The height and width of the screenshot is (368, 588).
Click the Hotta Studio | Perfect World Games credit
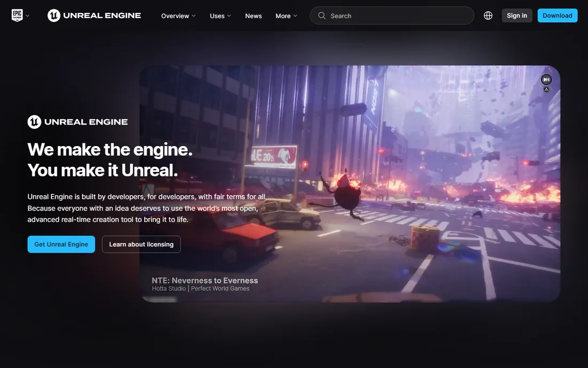coord(200,288)
